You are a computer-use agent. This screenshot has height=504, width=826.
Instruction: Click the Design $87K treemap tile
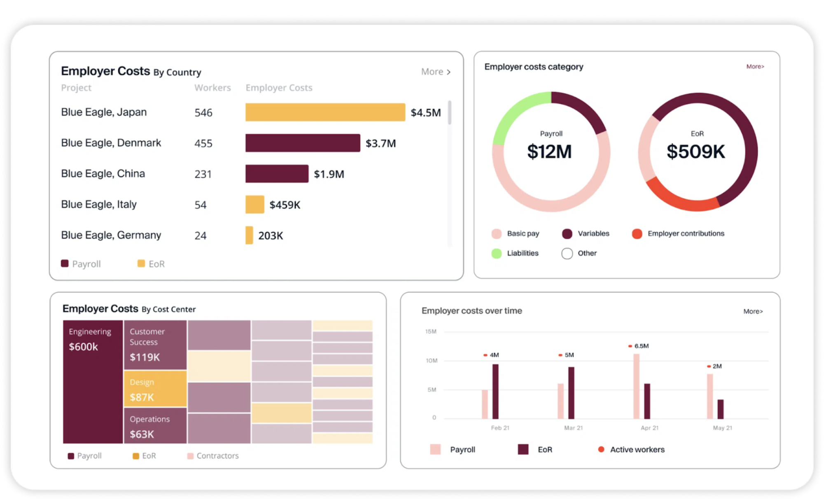(155, 389)
